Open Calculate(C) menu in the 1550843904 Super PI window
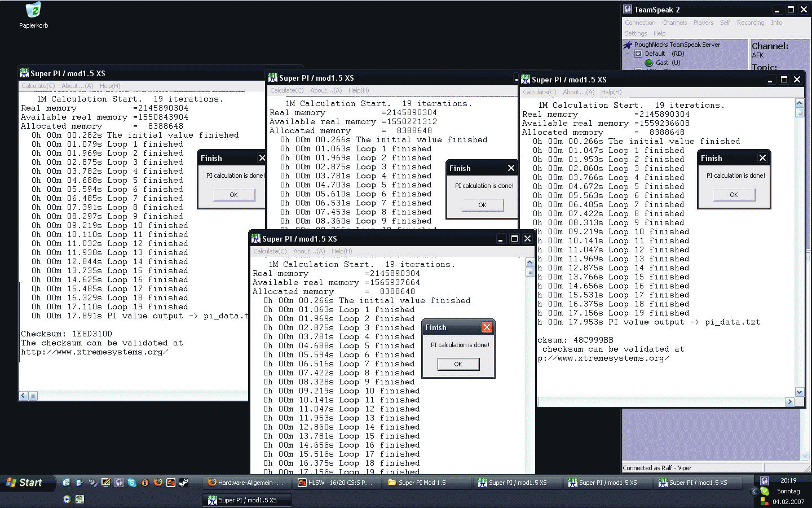The image size is (812, 508). (38, 86)
